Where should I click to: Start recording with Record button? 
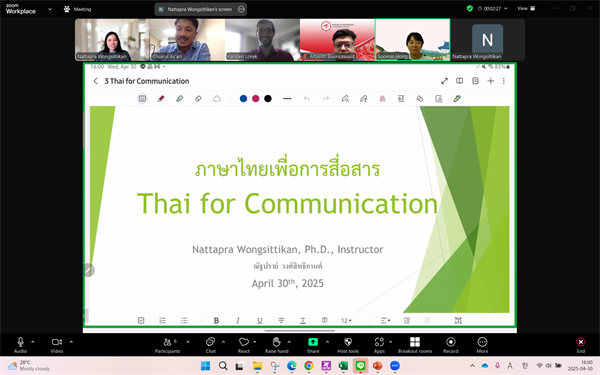pos(451,345)
